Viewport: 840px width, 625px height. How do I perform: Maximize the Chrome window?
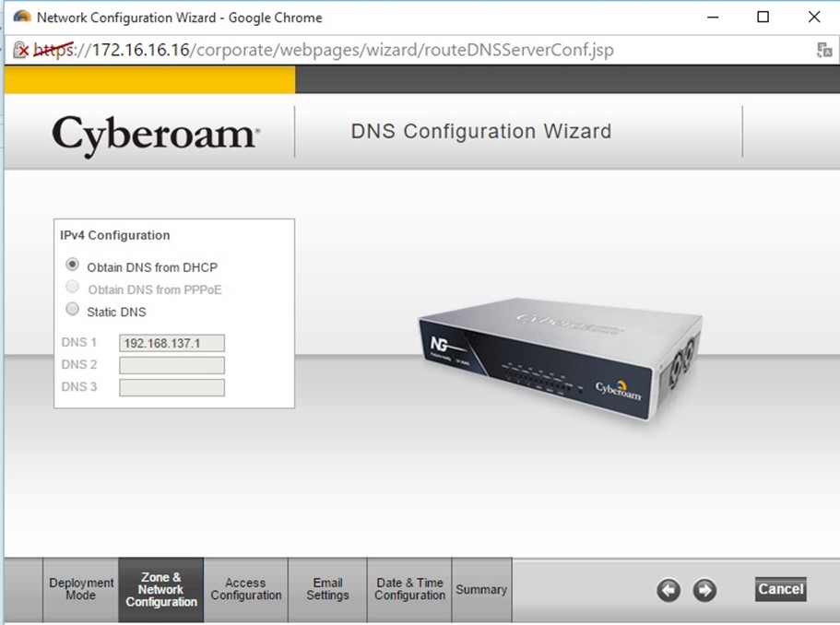click(x=763, y=18)
